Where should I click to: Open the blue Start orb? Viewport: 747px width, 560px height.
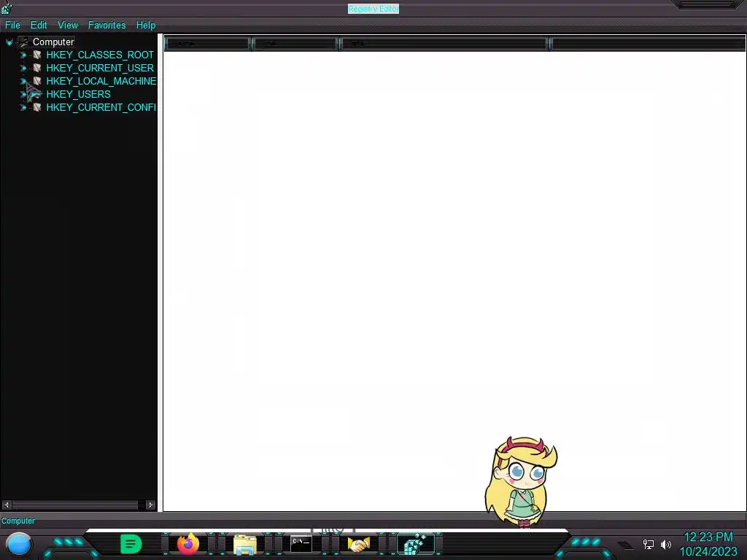click(18, 544)
